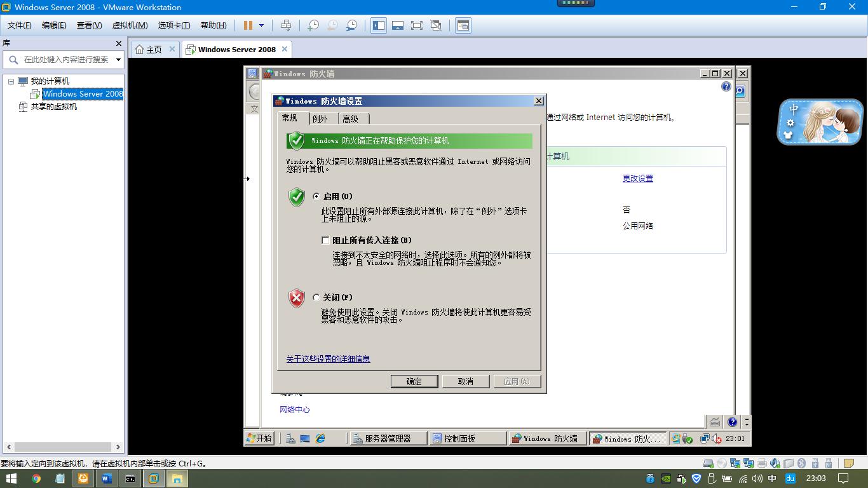The height and width of the screenshot is (488, 868).
Task: Click the help icon at the firewall window's bottom right
Action: [x=732, y=422]
